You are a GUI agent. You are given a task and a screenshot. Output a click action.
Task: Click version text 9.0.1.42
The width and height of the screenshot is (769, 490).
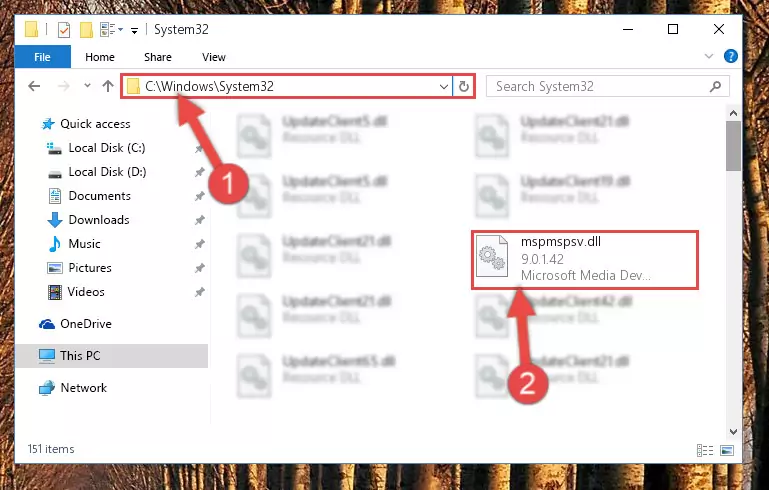(x=542, y=259)
